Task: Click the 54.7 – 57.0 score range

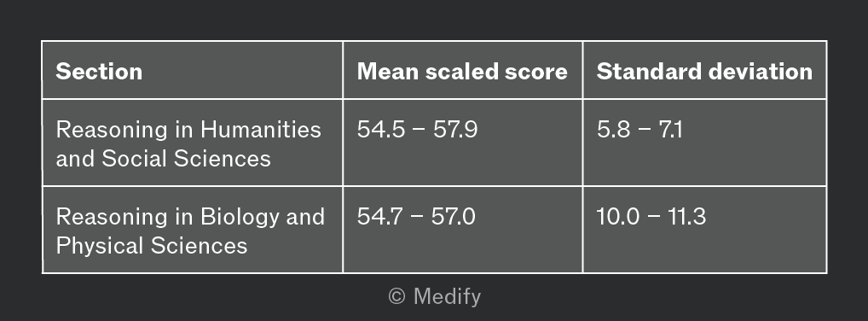Action: click(416, 216)
